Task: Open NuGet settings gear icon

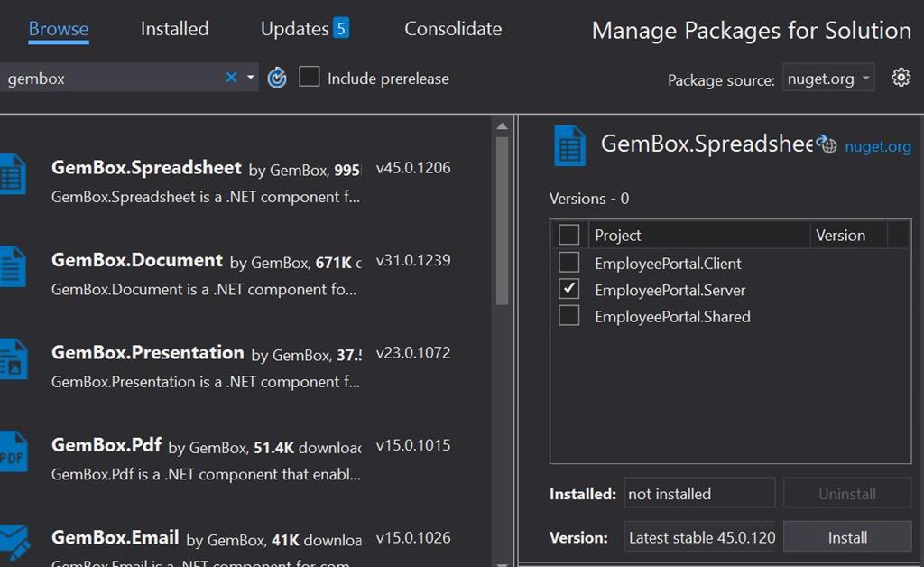Action: (901, 78)
